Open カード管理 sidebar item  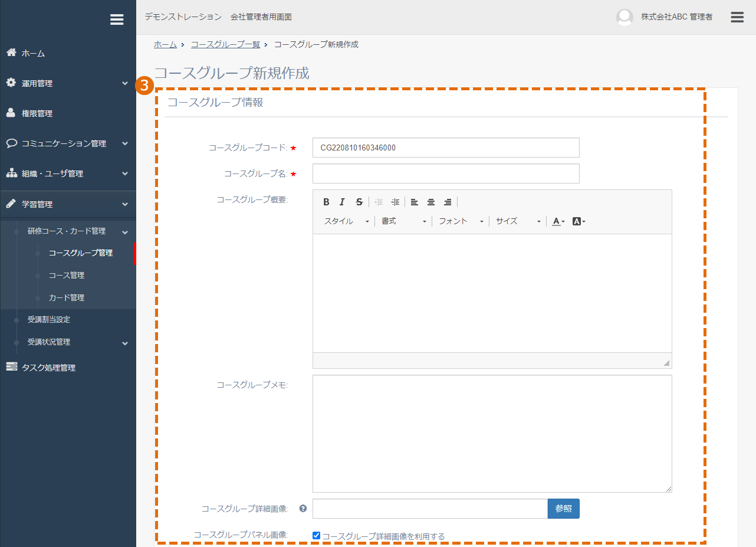coord(67,297)
